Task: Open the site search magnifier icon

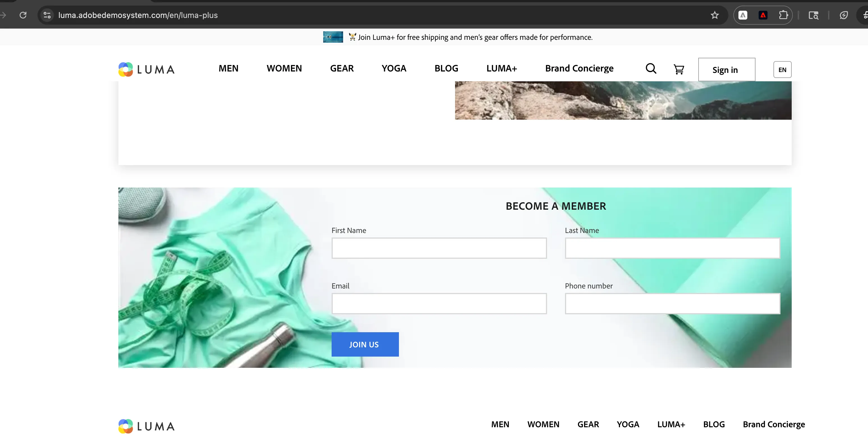Action: tap(651, 69)
